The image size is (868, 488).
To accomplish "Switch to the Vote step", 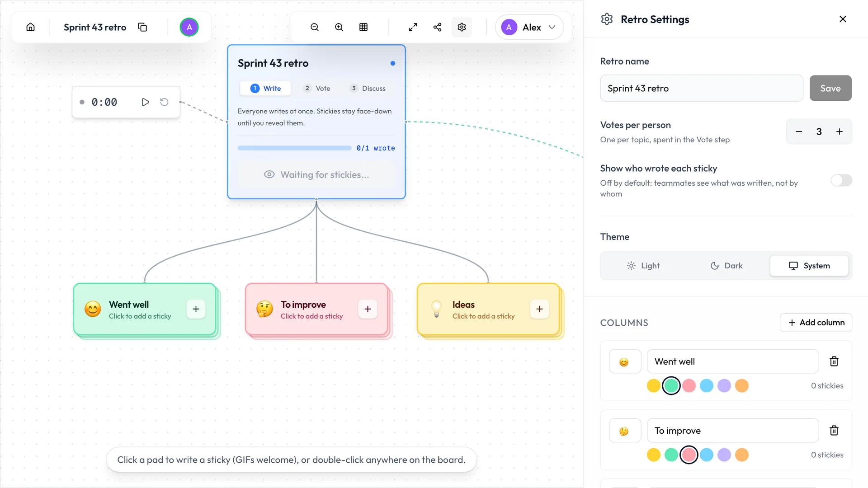I will (x=317, y=89).
